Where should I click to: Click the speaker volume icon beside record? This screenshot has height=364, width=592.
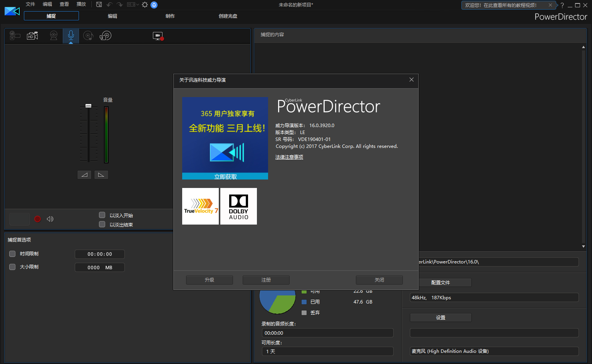pos(50,219)
